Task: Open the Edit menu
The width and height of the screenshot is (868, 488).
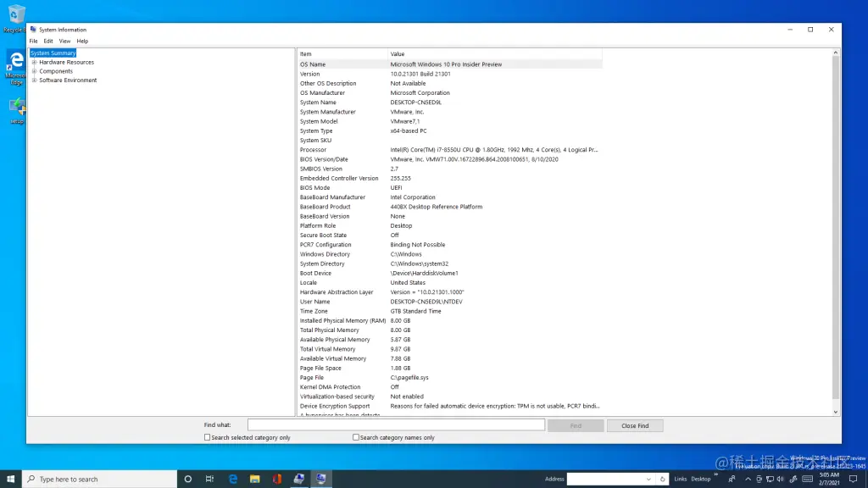Action: pos(48,41)
